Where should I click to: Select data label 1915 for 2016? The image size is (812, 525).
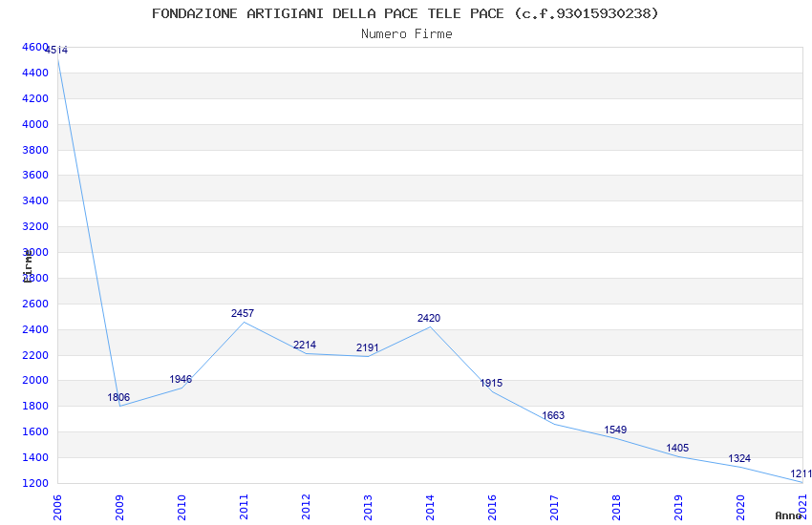[491, 383]
